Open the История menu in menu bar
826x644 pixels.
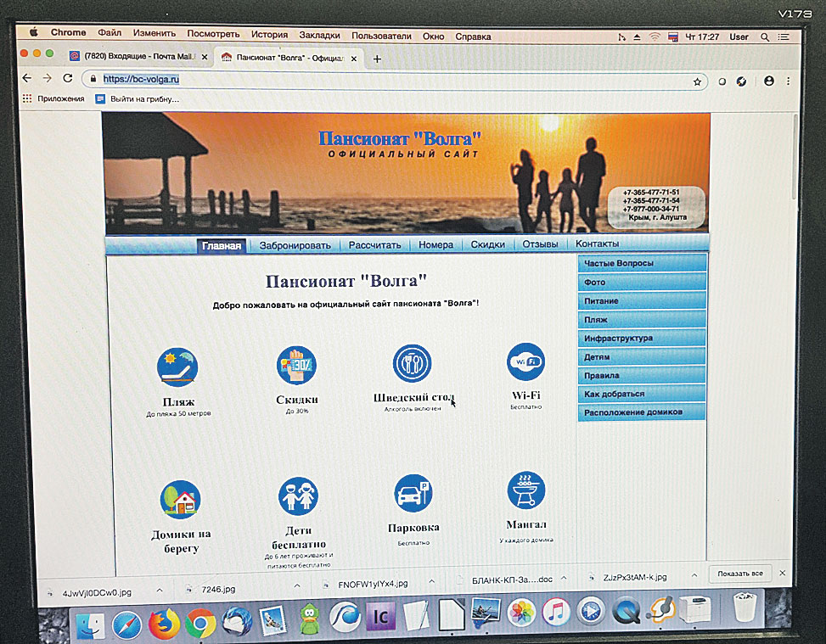tap(269, 35)
